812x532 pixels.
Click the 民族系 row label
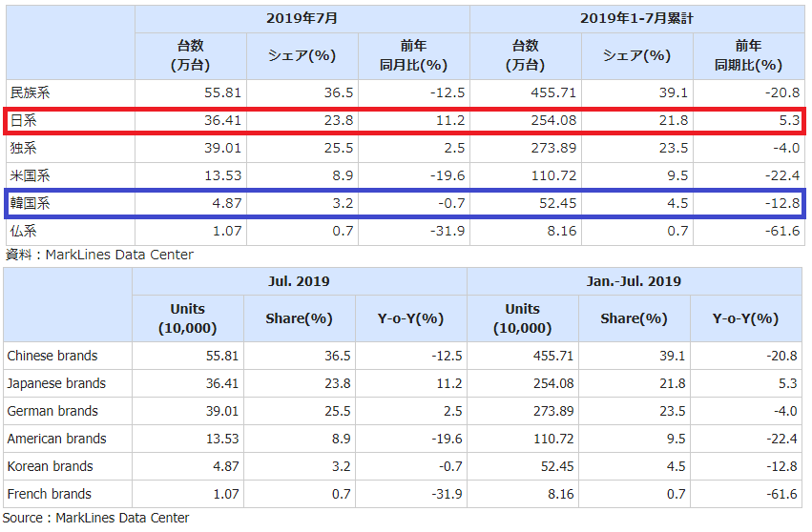(29, 93)
